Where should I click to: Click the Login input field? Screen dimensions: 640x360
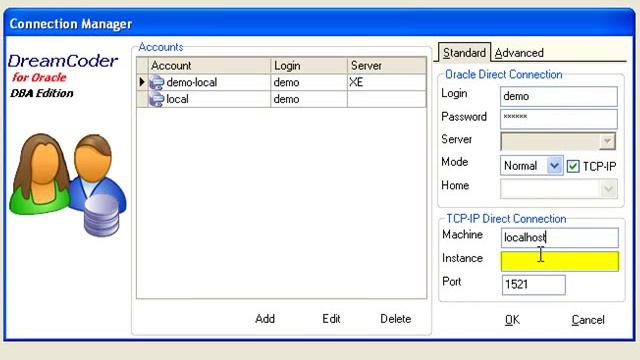(559, 96)
